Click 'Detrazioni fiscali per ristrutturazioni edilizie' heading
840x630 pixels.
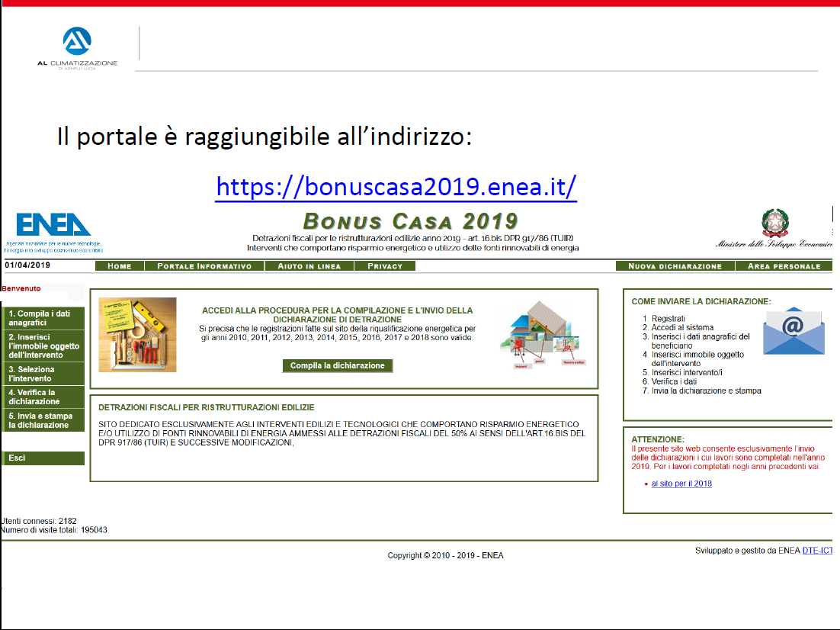coord(207,407)
